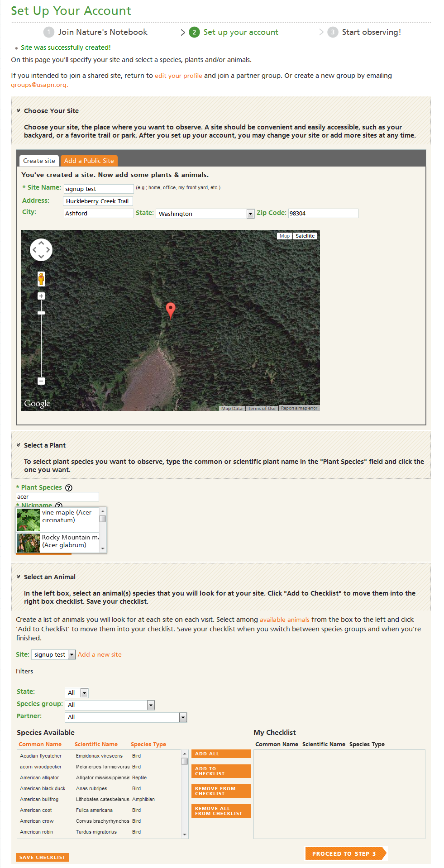Click the map zoom slider handle
Screen dimensions: 444x868
[41, 313]
